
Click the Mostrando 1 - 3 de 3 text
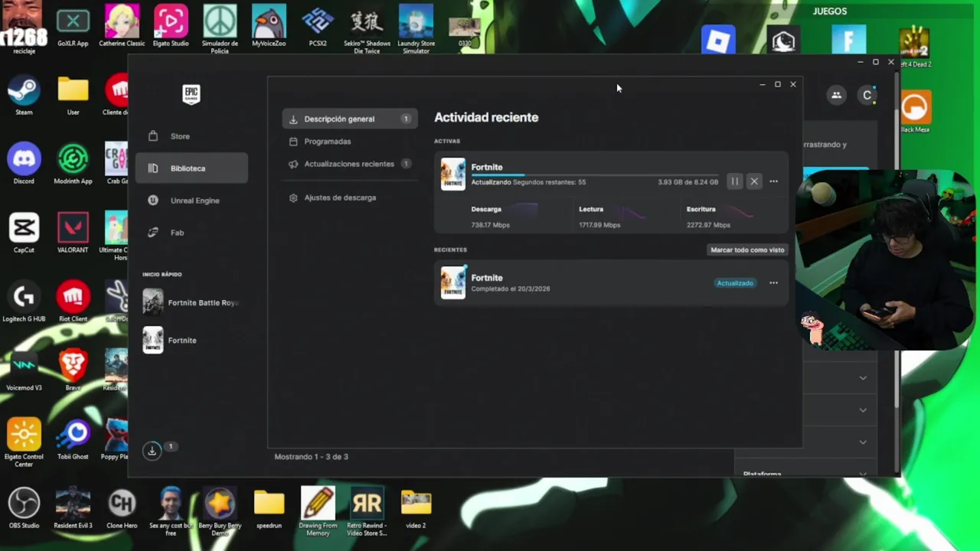click(311, 457)
